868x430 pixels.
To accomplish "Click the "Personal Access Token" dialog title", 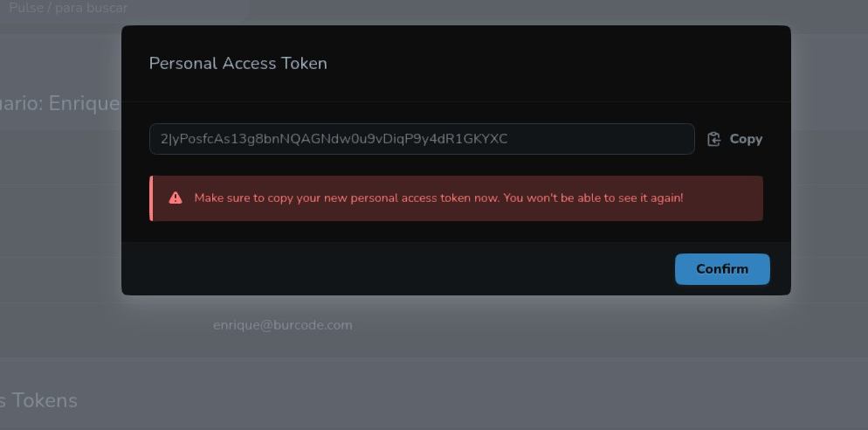I will point(238,63).
